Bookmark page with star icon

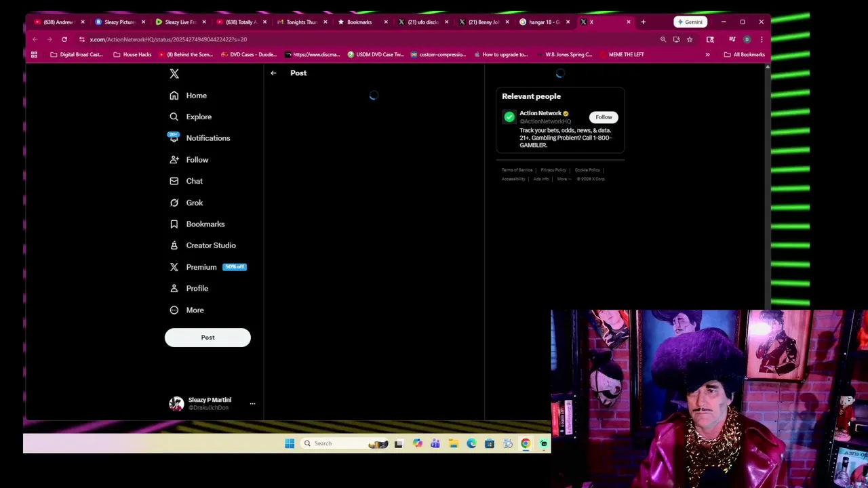click(690, 39)
